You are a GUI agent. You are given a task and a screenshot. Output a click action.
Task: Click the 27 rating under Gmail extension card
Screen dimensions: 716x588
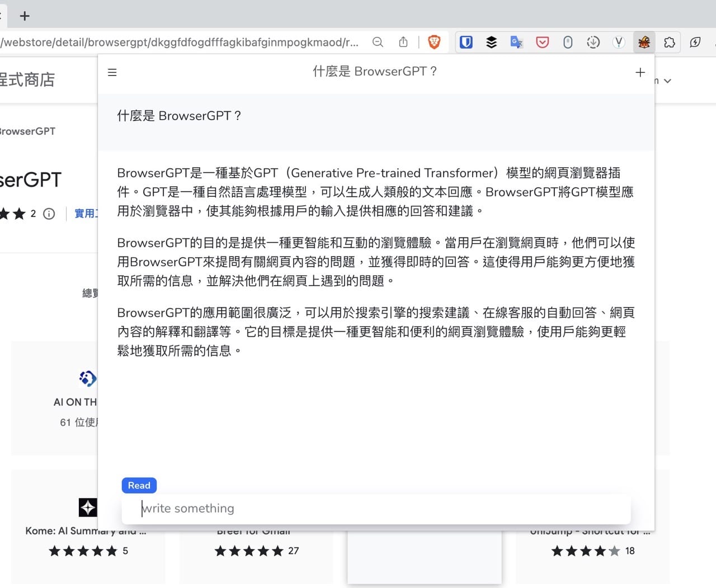(x=294, y=551)
